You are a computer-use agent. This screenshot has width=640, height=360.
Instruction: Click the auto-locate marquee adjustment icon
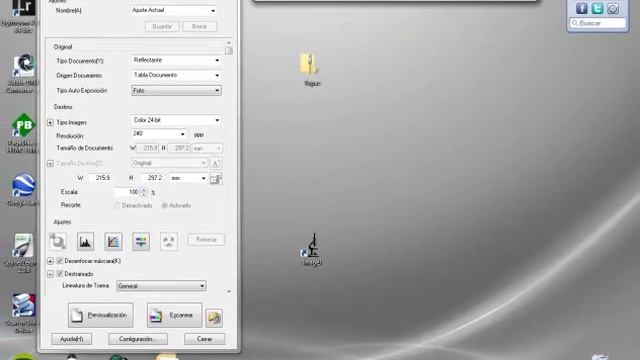(58, 241)
